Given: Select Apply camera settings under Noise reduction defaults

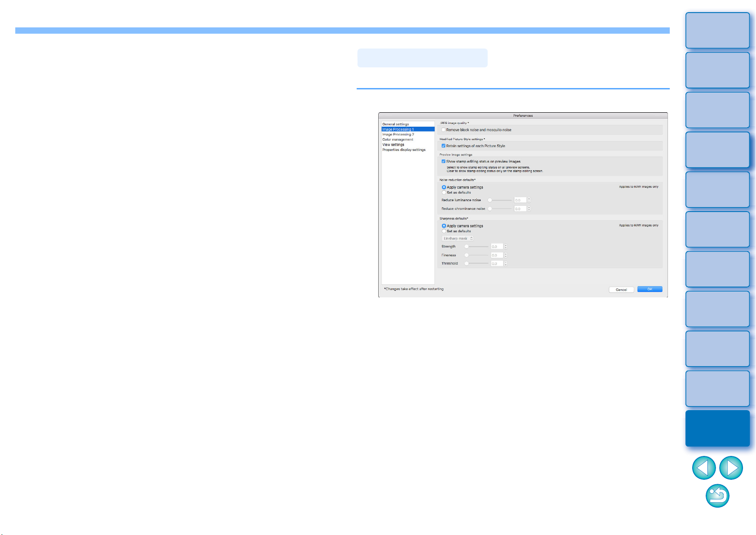Looking at the screenshot, I should [x=444, y=187].
